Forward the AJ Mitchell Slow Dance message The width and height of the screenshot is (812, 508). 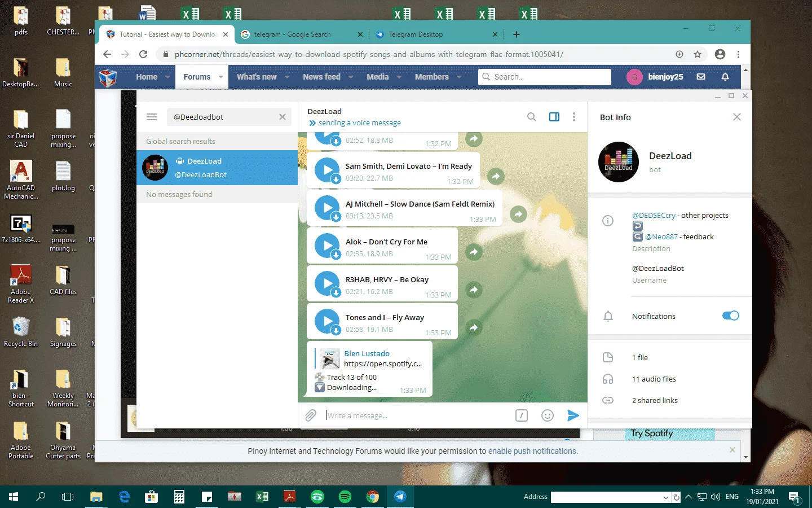click(518, 214)
